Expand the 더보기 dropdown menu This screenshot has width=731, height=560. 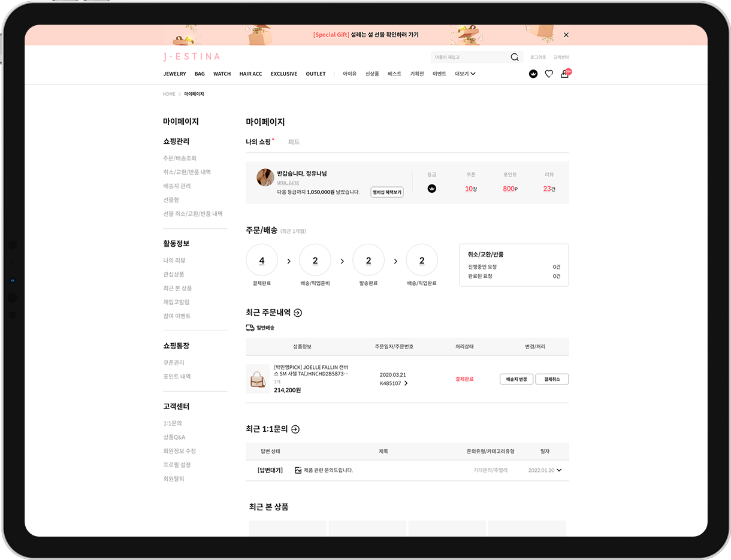coord(465,74)
